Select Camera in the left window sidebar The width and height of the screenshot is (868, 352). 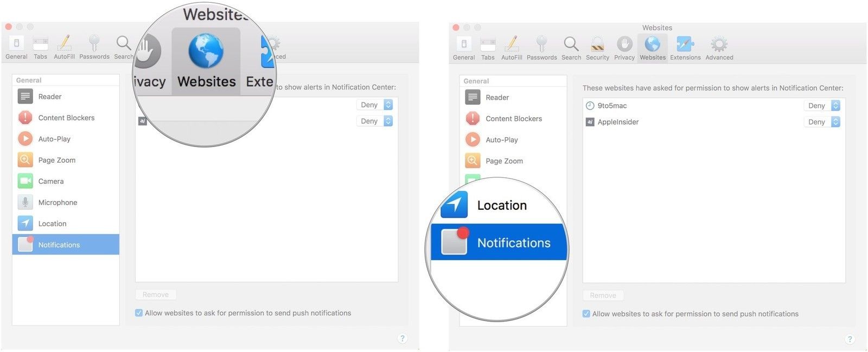tap(50, 181)
